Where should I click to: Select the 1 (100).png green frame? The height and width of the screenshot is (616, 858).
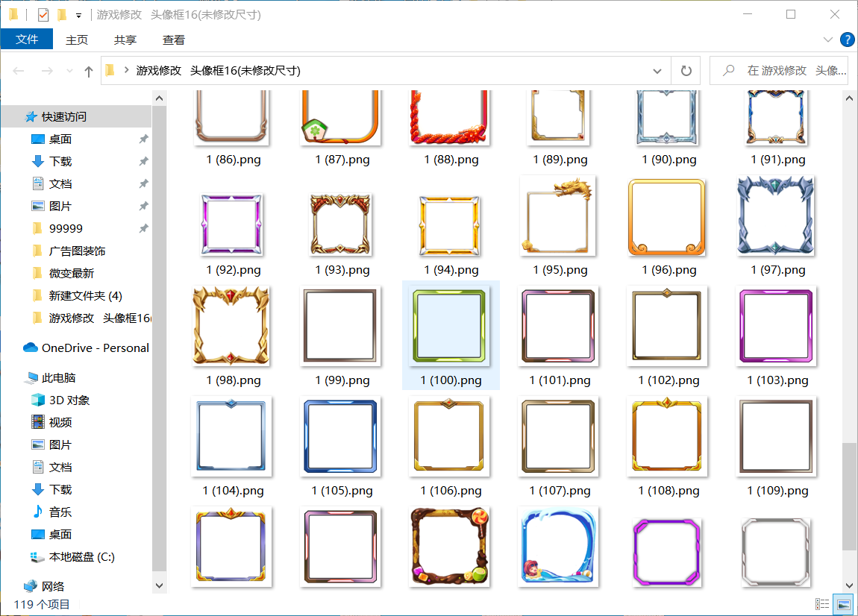click(449, 326)
